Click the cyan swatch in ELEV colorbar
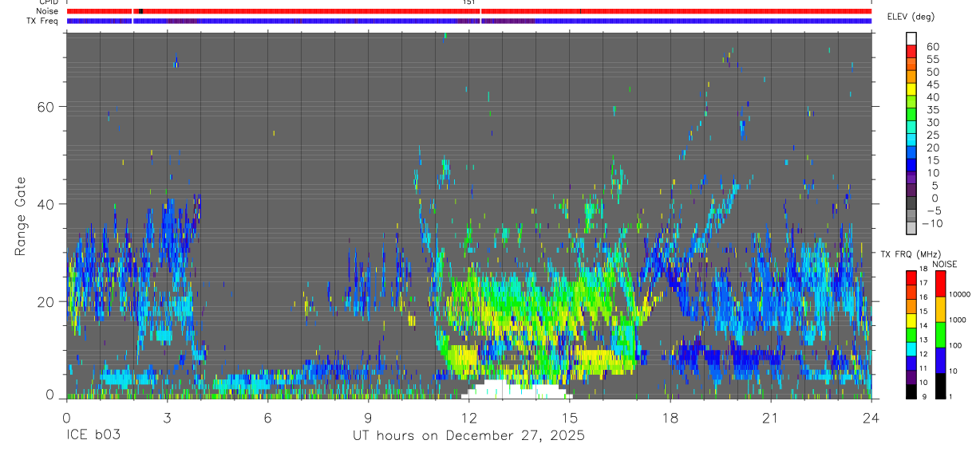Viewport: 980px width, 452px height. [x=911, y=139]
